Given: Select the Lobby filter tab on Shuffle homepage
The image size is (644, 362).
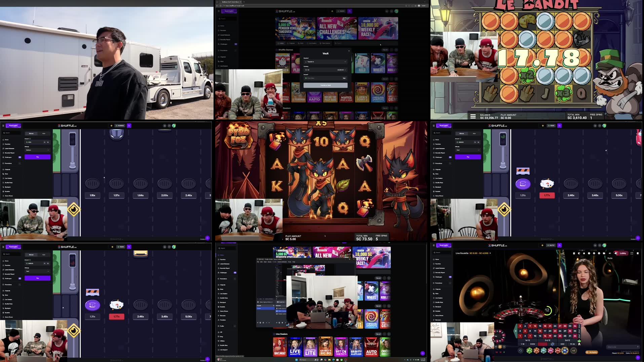Looking at the screenshot, I should tap(280, 43).
